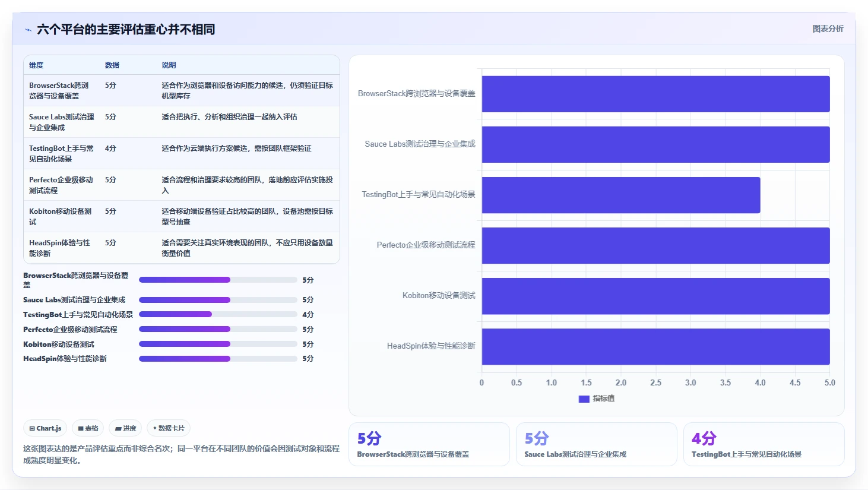Select the 数据卡片 tag
This screenshot has width=868, height=490.
point(169,428)
